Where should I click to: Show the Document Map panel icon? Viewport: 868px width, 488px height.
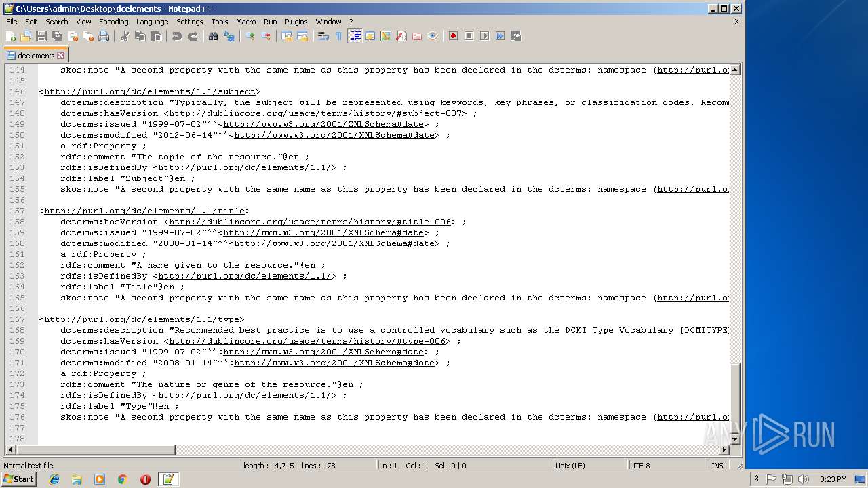coord(386,36)
